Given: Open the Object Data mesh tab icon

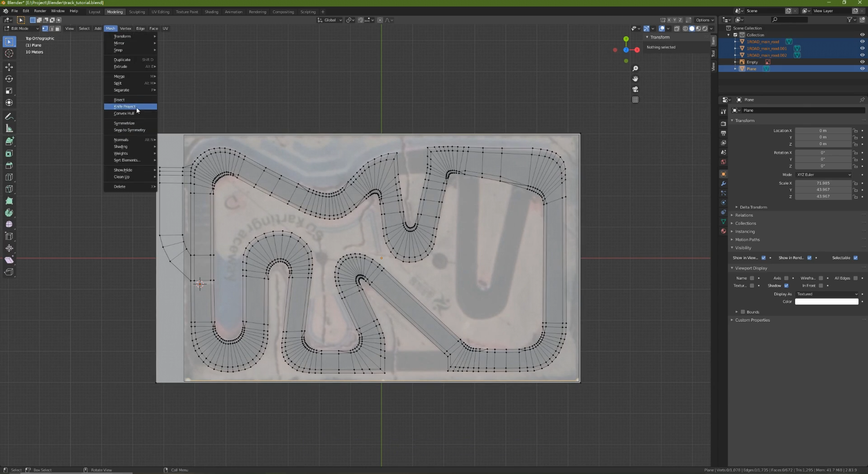Looking at the screenshot, I should 723,222.
